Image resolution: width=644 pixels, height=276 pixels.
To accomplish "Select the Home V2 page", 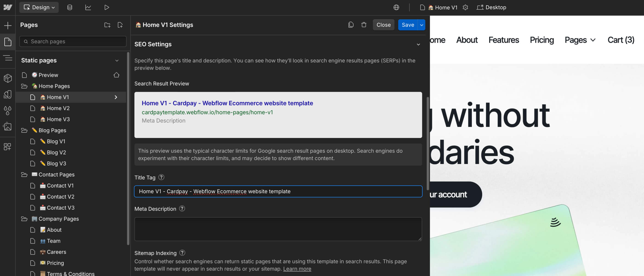I will click(x=58, y=108).
